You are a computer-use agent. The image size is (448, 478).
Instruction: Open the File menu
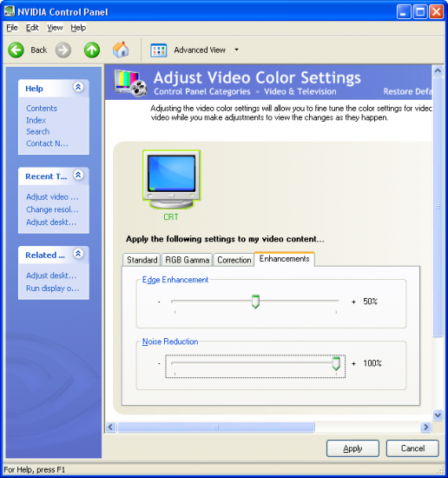pos(12,28)
